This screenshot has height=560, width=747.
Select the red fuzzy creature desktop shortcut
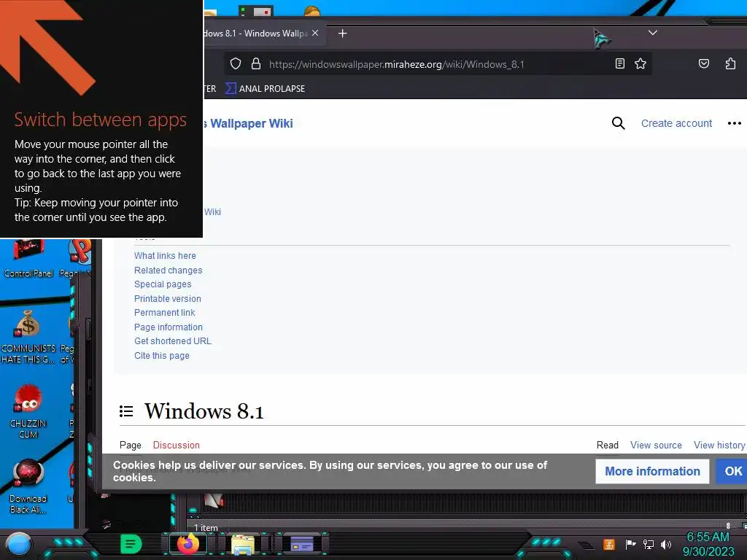pyautogui.click(x=28, y=411)
